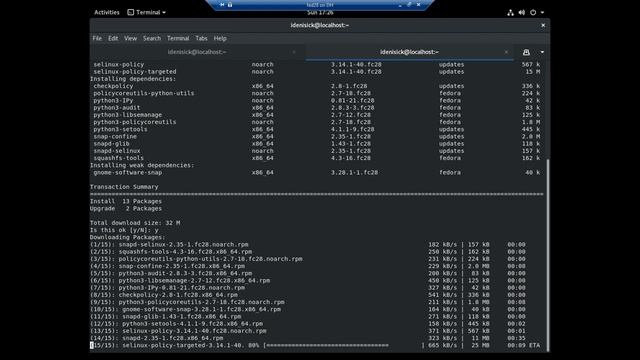
Task: Close the second terminal tab
Action: coord(506,52)
